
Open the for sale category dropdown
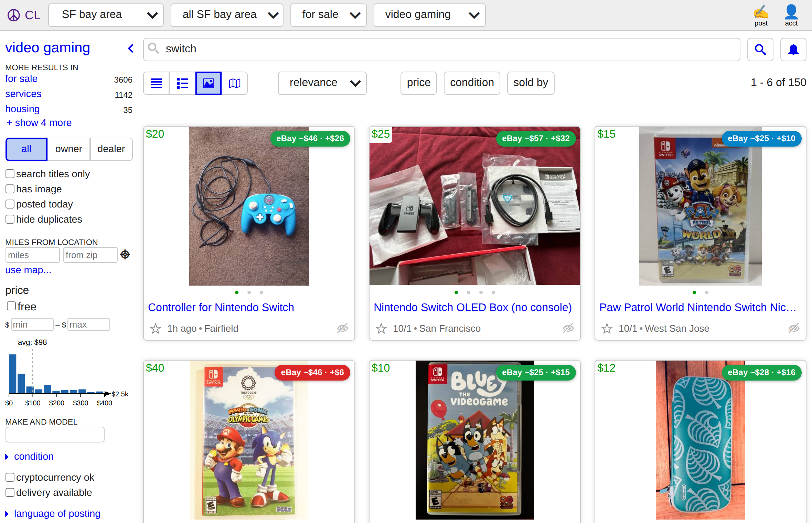(329, 15)
